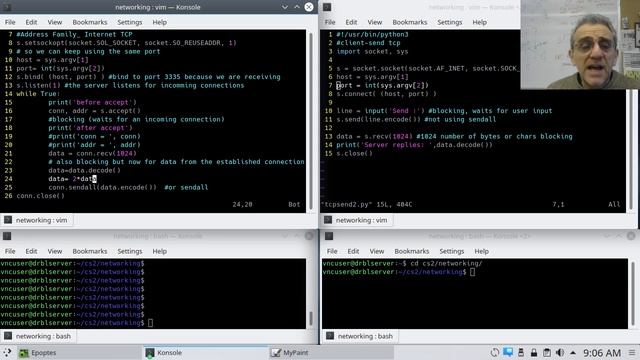The image size is (640, 360).
Task: Open the volume control tray icon
Action: (560, 353)
